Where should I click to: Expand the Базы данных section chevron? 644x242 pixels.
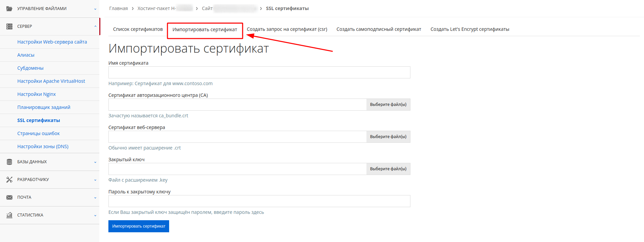95,162
